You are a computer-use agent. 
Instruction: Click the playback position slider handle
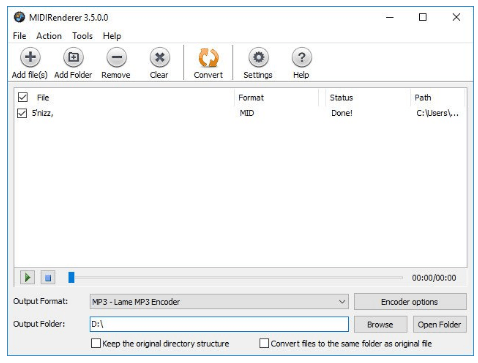coord(71,277)
